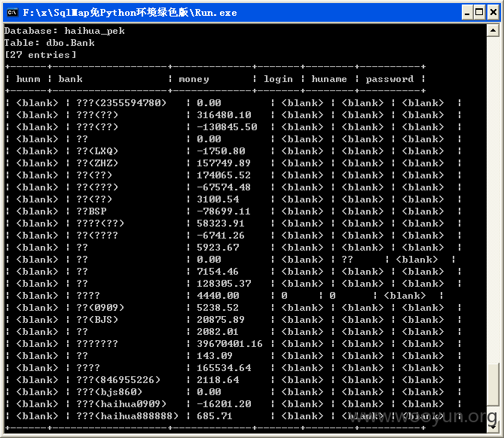Click bank value '??(BJS)'
The height and width of the screenshot is (438, 504).
[97, 320]
